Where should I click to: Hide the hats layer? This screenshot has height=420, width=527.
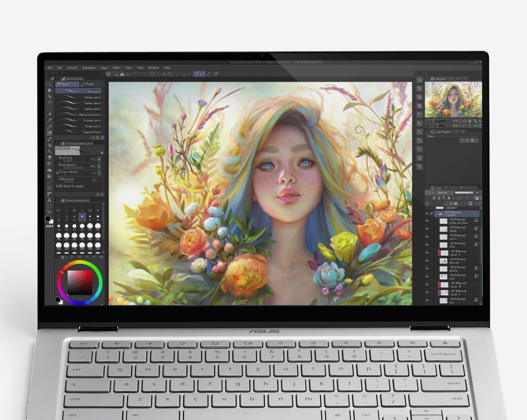(x=427, y=276)
